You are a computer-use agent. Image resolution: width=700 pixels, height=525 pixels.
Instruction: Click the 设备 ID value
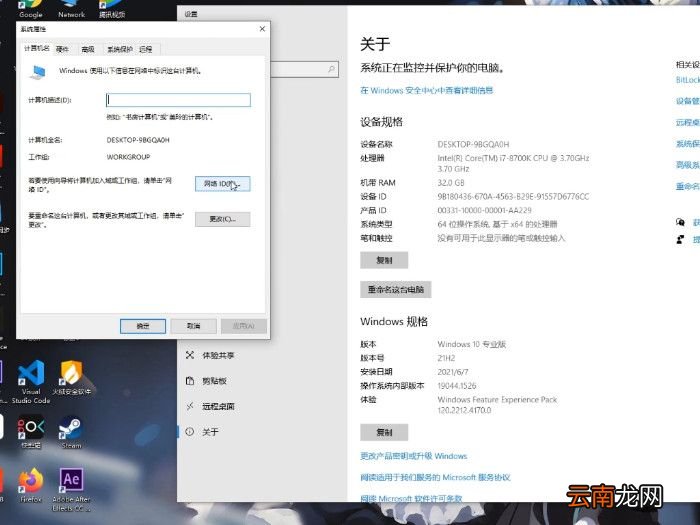513,196
